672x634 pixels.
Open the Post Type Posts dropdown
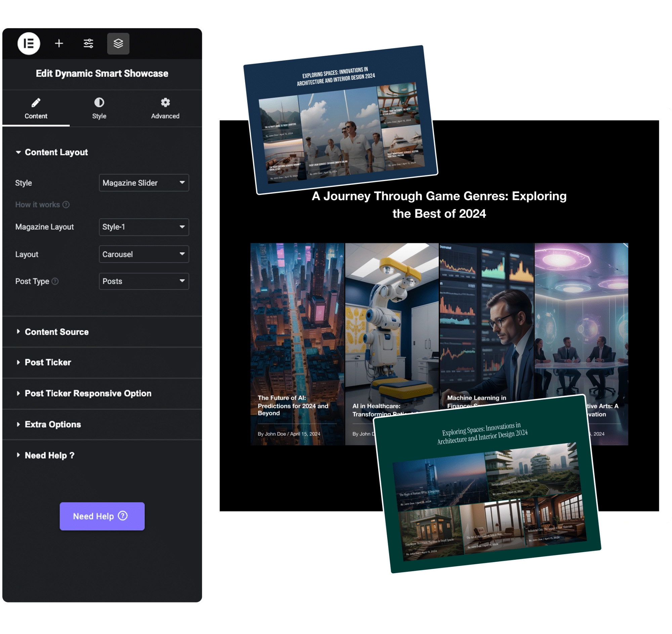pos(144,281)
